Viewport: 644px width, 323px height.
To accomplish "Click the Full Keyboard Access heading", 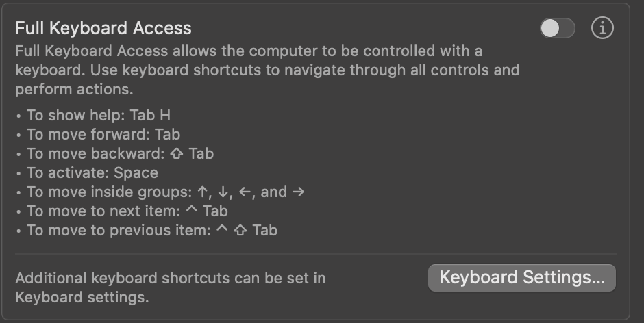I will 103,28.
